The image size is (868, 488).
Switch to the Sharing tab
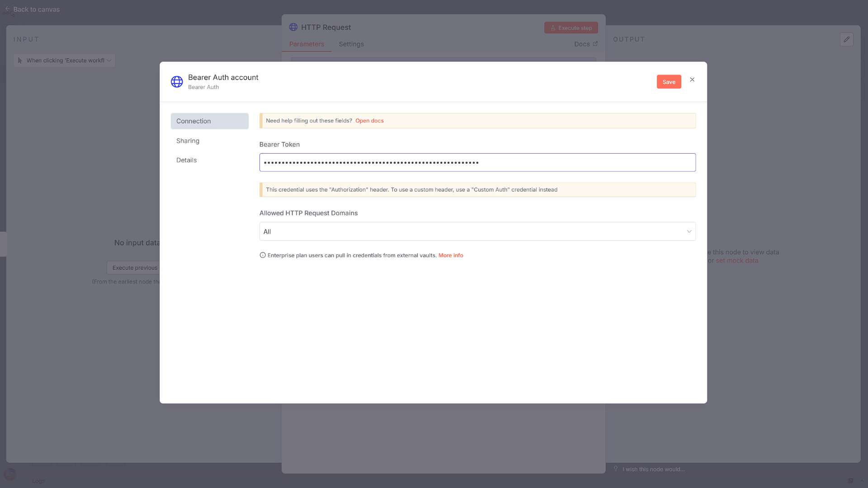(188, 141)
